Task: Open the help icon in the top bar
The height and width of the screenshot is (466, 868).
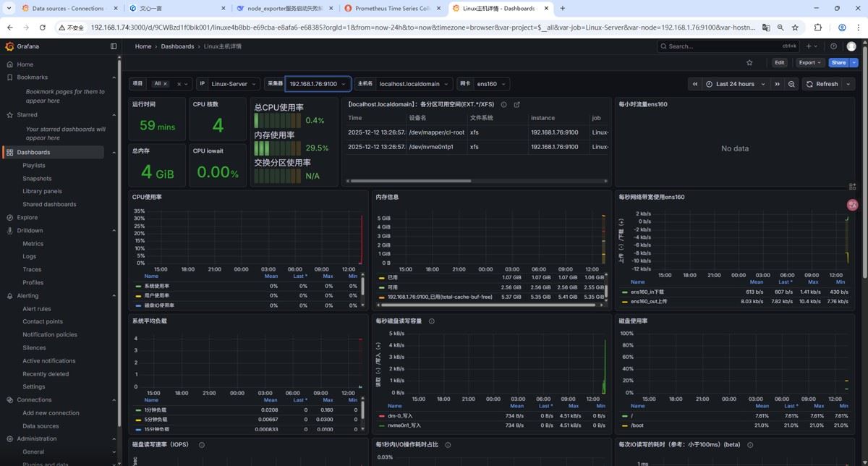Action: pyautogui.click(x=833, y=46)
